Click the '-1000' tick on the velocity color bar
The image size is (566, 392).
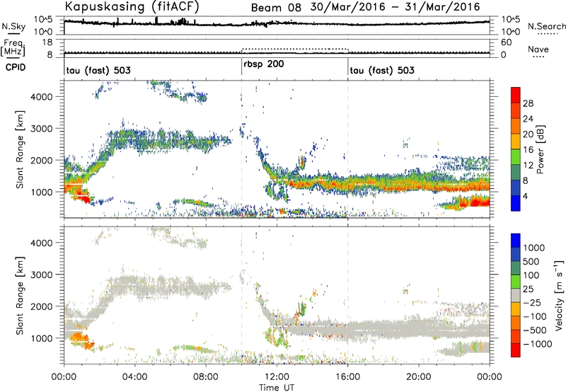pos(538,344)
